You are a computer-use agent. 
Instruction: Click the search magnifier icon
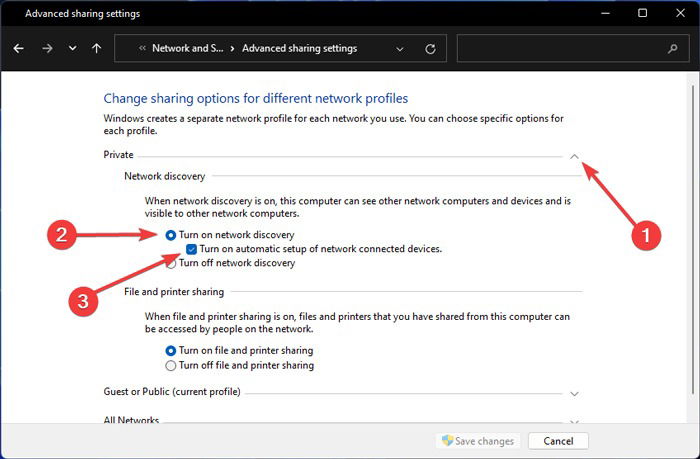pyautogui.click(x=672, y=48)
